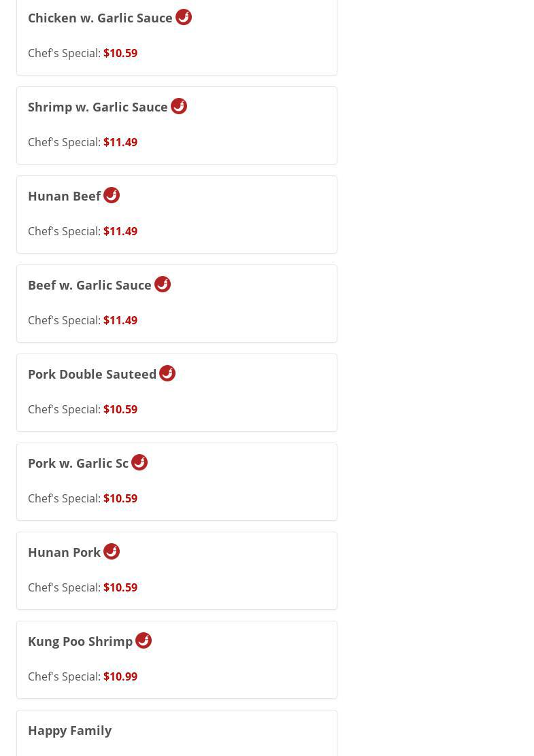
Task: Select the Hunan Pork dish title
Action: tap(64, 553)
